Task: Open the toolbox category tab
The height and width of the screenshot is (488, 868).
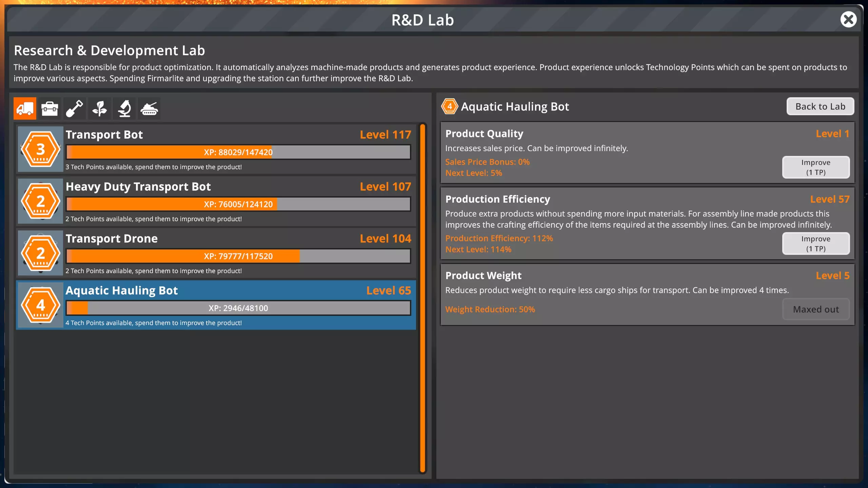Action: tap(50, 108)
